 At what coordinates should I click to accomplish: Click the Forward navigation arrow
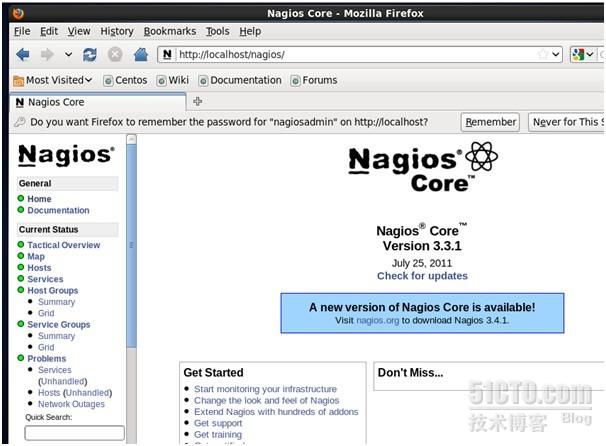(x=47, y=54)
